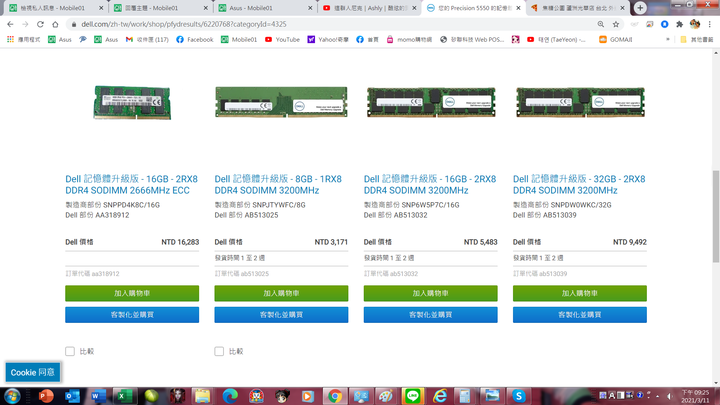Viewport: 720px width, 405px height.
Task: Open the YouTube bookmark
Action: [282, 39]
